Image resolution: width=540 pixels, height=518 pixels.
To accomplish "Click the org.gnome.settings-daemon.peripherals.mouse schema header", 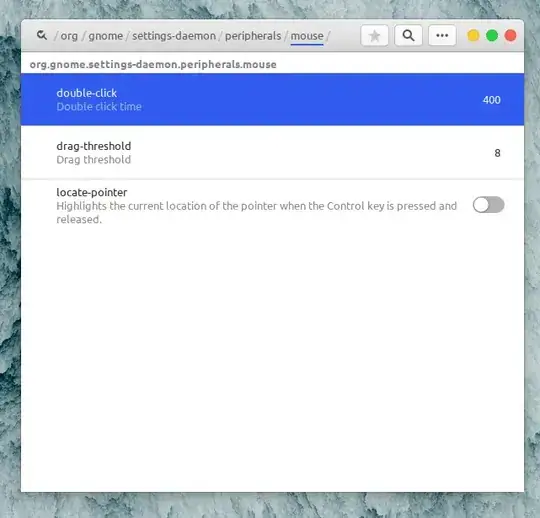I will click(153, 64).
